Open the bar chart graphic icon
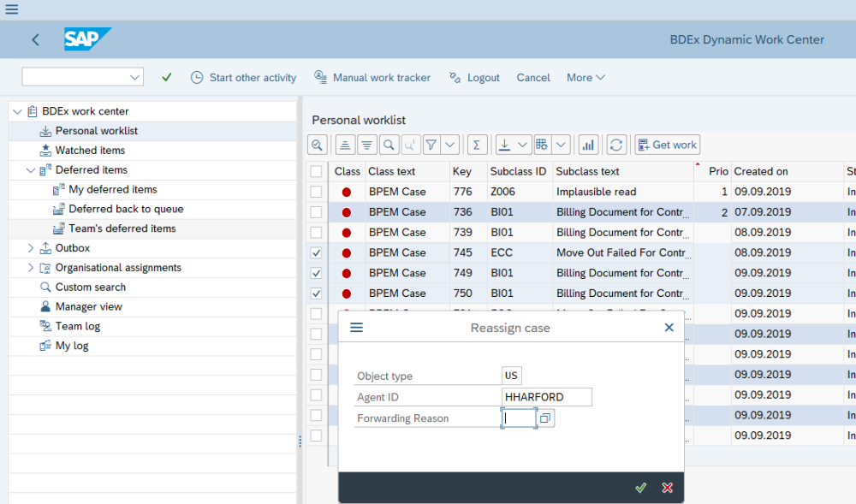The image size is (856, 504). (x=588, y=145)
